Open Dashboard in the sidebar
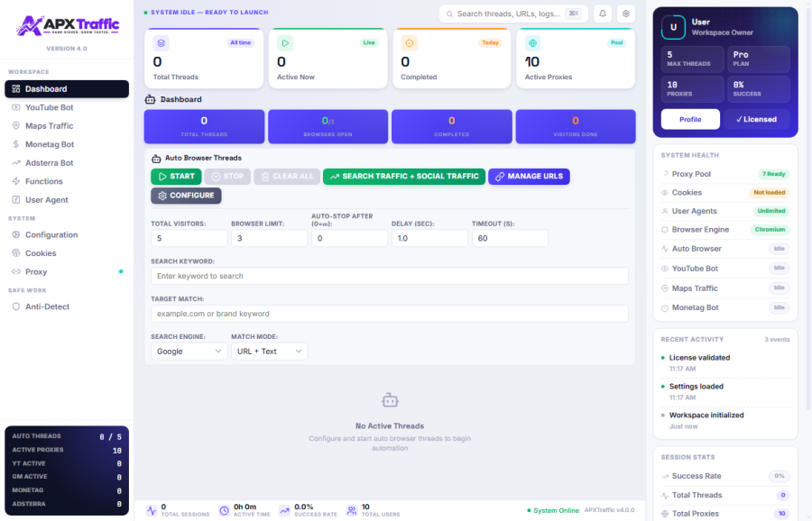 (x=67, y=89)
